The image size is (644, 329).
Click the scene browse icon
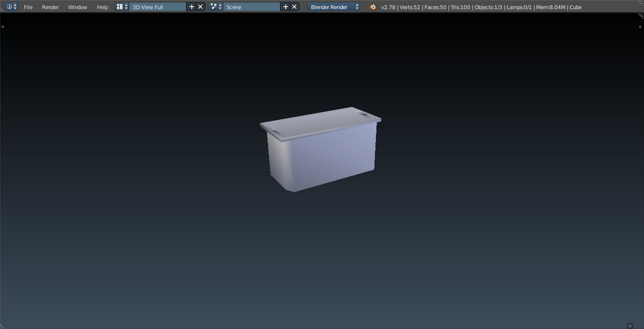tap(216, 7)
